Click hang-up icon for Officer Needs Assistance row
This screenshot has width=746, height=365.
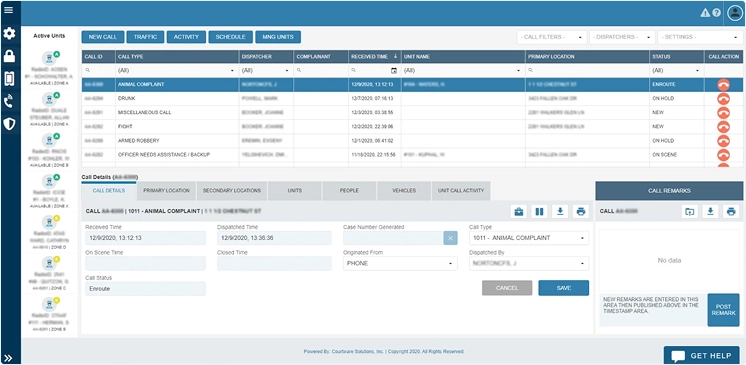click(723, 155)
